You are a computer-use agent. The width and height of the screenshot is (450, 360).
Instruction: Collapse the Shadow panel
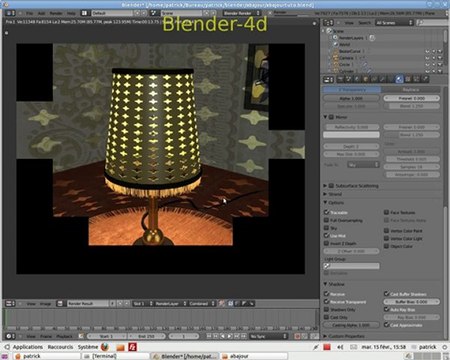point(325,284)
